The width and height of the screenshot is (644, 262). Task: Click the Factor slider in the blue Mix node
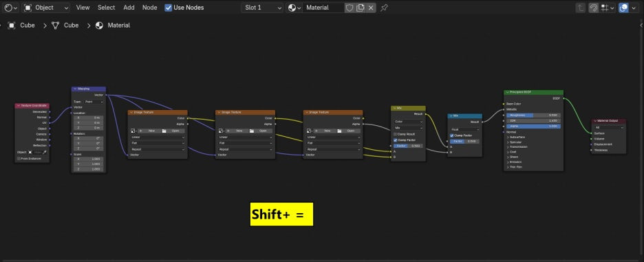pos(465,141)
